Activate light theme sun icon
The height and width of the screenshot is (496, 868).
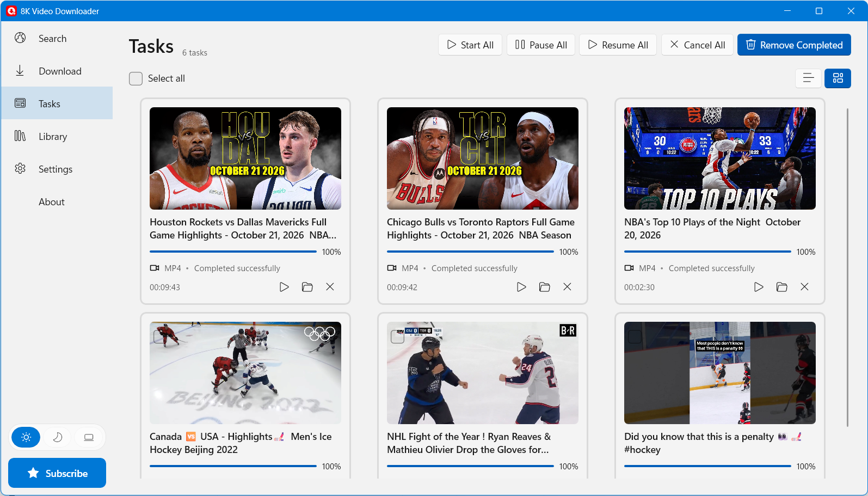click(x=26, y=437)
